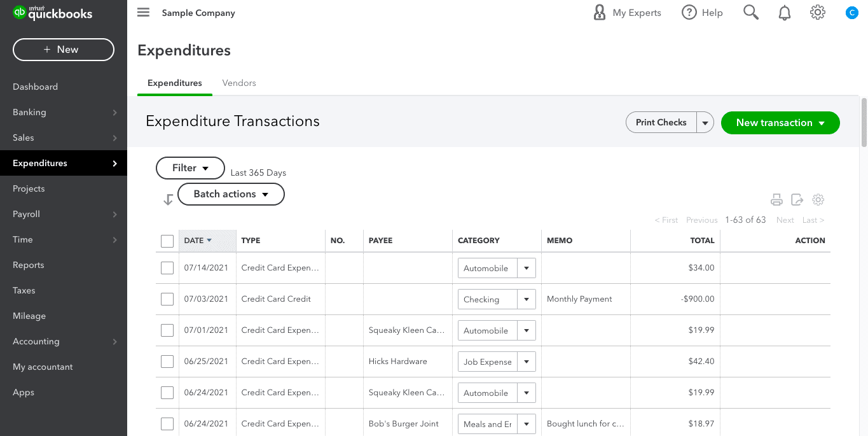Click the + New button
868x436 pixels.
coord(64,50)
